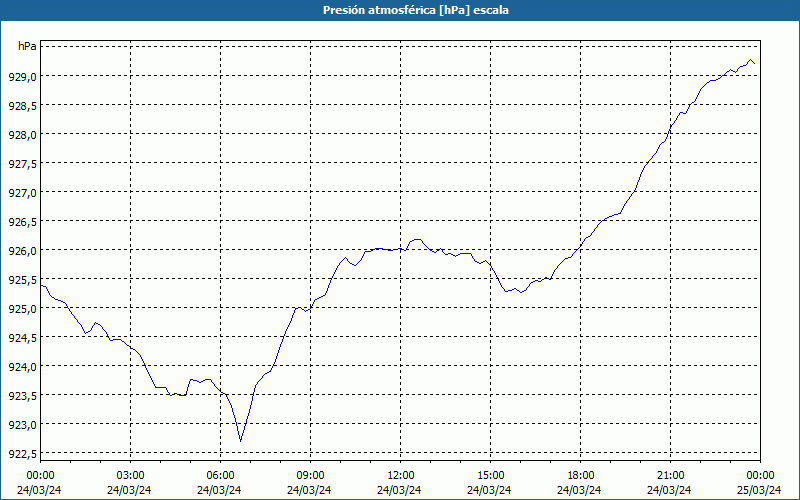
Task: Select the 928,0 y-axis label
Action: coord(22,135)
